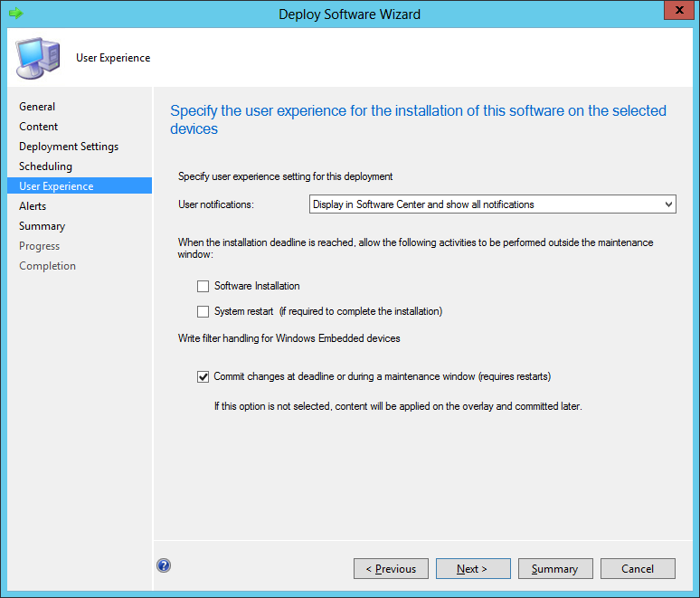This screenshot has height=598, width=700.
Task: Open the User notifications dropdown
Action: click(x=492, y=204)
